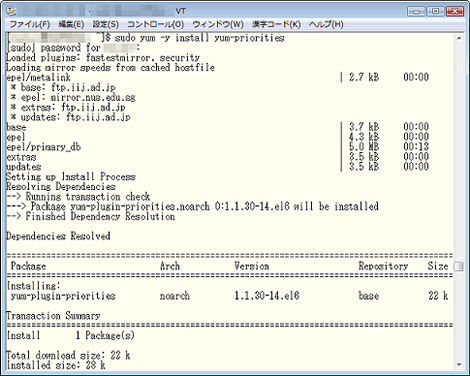Click 'Install 1 Package(s)' line
The height and width of the screenshot is (376, 470).
[x=70, y=335]
